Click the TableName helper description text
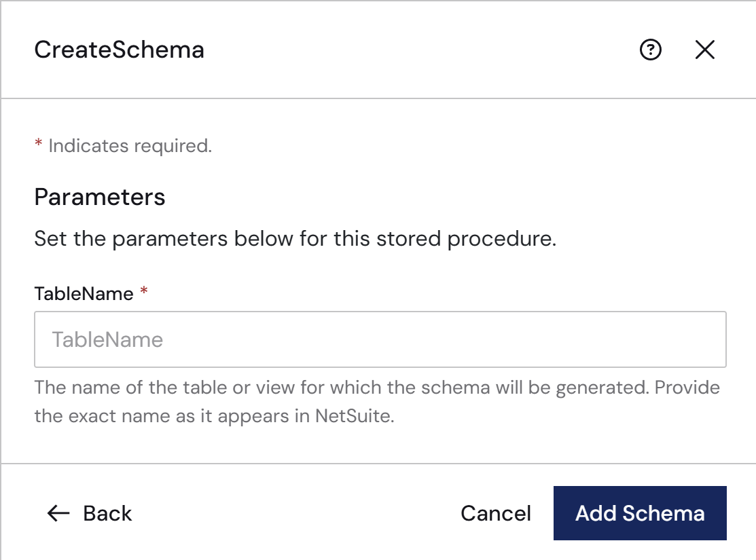Screen dimensions: 756x560 coord(377,401)
